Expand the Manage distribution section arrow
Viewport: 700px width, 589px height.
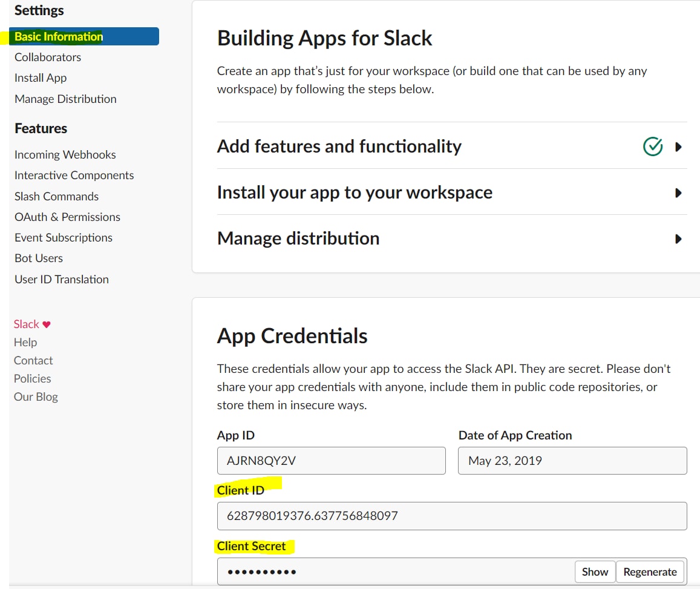click(x=678, y=239)
